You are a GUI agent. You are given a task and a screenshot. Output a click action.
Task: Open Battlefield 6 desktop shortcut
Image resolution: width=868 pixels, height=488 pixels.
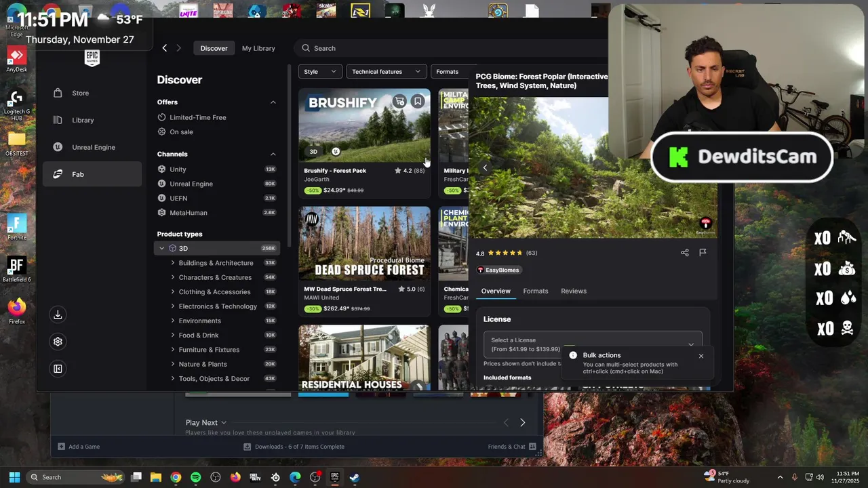tap(17, 269)
